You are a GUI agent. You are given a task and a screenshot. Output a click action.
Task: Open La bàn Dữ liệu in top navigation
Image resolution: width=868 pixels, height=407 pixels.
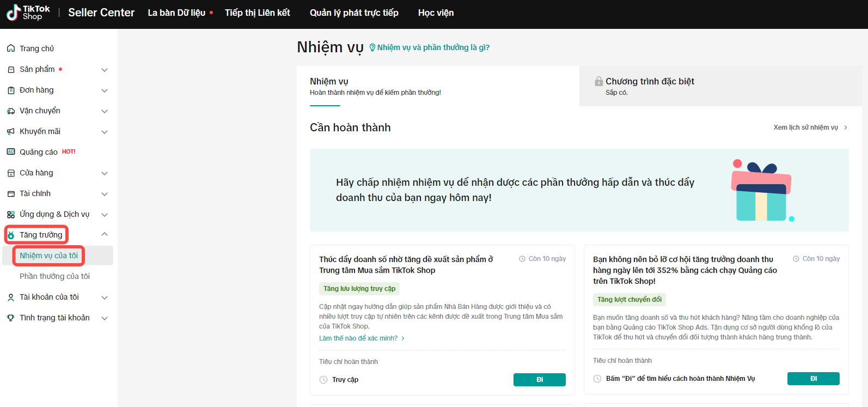pyautogui.click(x=176, y=13)
